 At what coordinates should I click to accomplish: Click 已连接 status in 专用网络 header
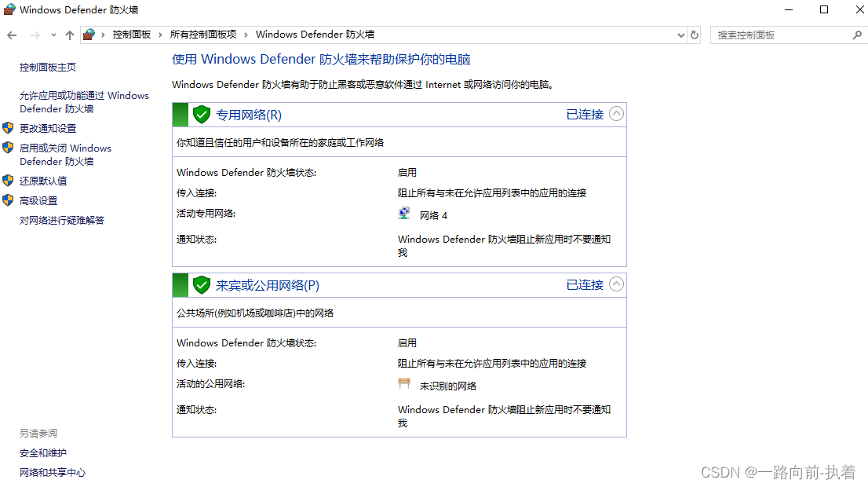tap(585, 114)
